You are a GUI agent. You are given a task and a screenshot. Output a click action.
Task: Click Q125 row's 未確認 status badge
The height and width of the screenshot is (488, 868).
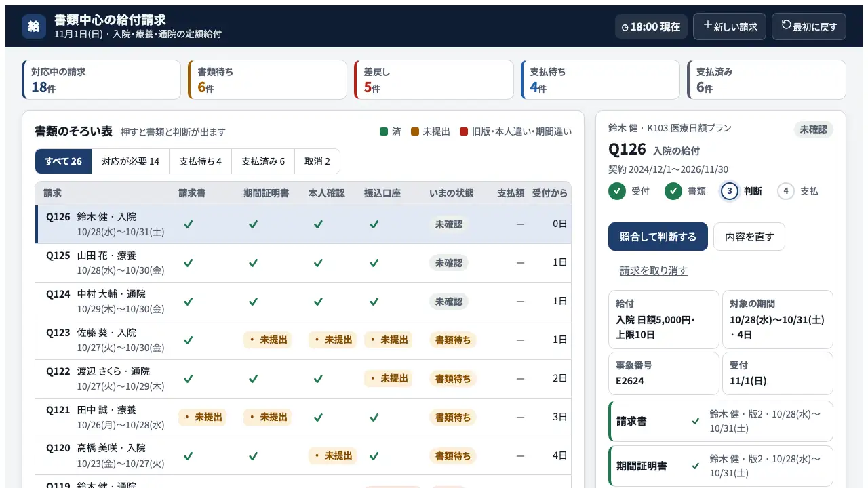(x=449, y=263)
